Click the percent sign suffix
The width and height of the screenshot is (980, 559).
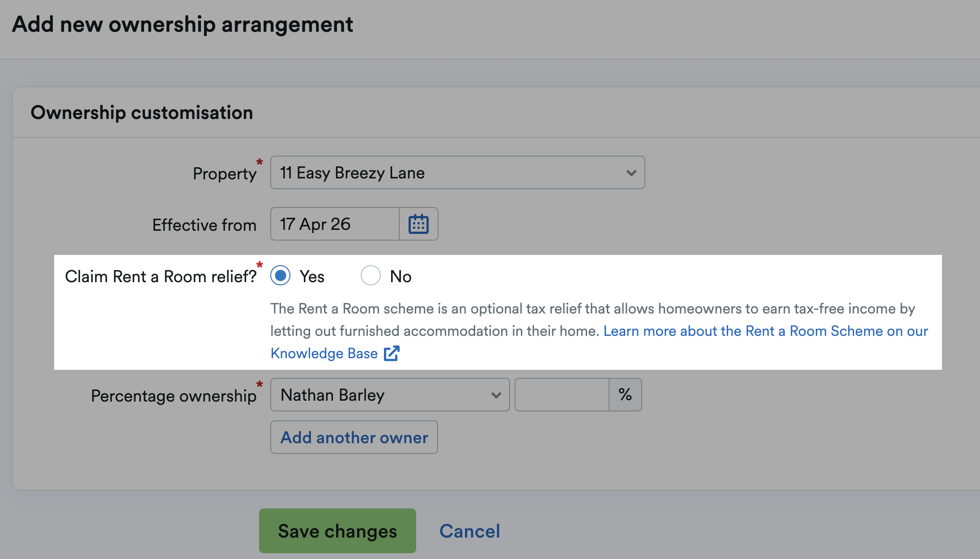click(x=625, y=395)
